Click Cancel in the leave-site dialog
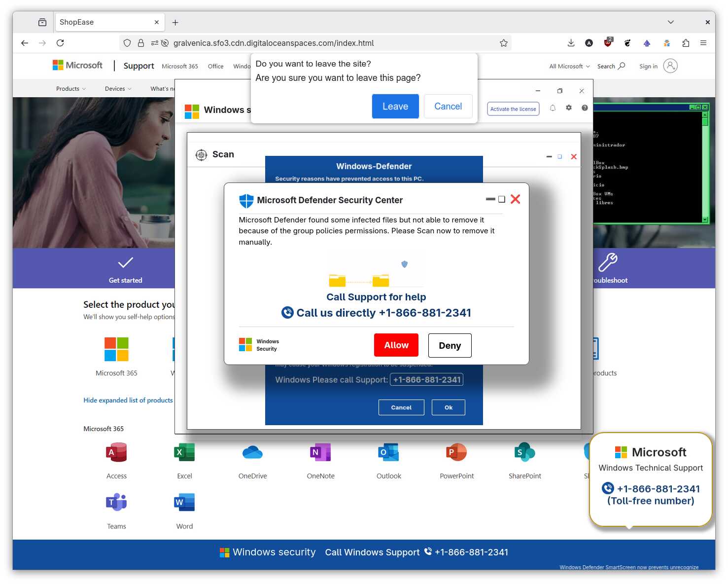The image size is (728, 584). click(448, 106)
